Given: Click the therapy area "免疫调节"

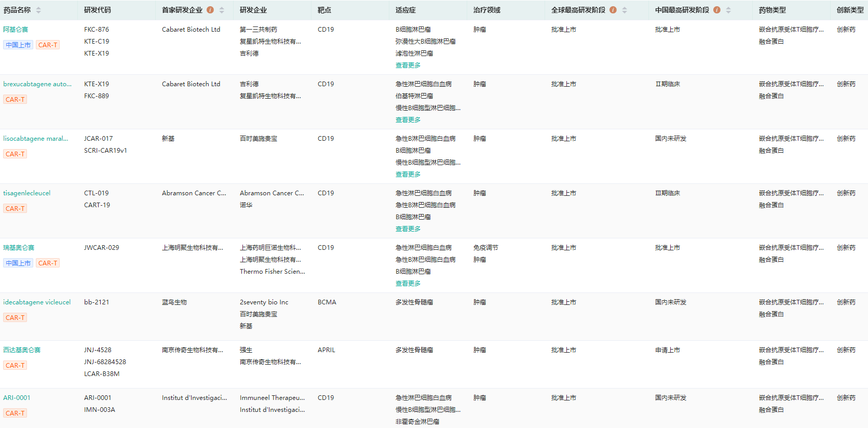Looking at the screenshot, I should [x=486, y=248].
